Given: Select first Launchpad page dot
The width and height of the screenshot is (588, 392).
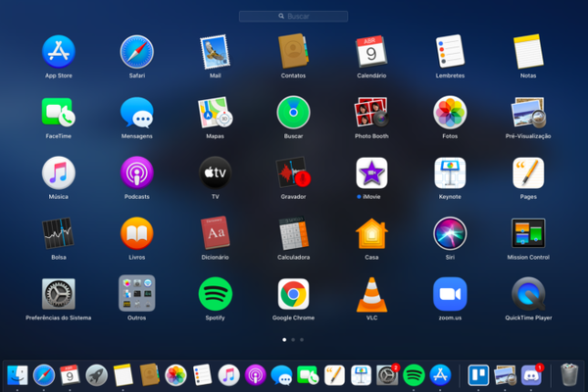Looking at the screenshot, I should pos(284,339).
